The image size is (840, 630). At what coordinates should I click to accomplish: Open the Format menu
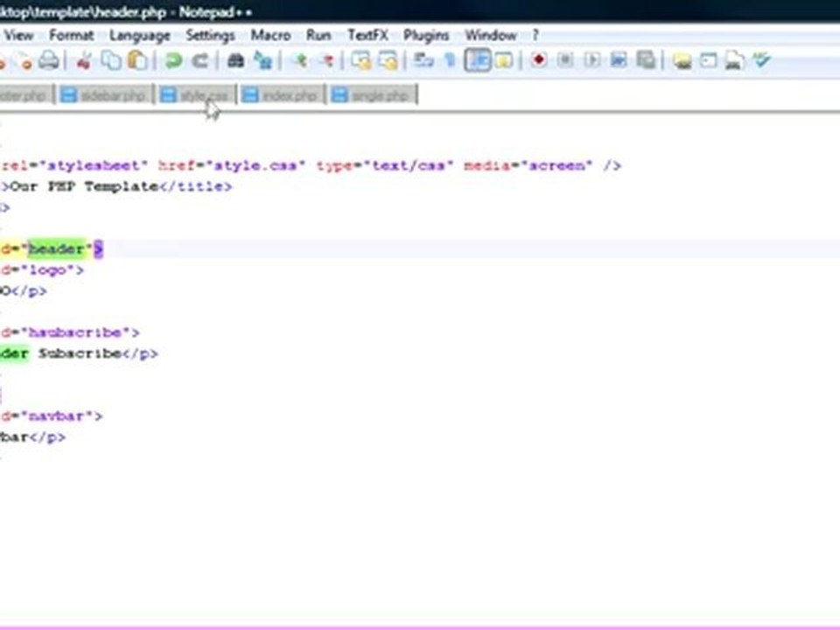pyautogui.click(x=71, y=35)
